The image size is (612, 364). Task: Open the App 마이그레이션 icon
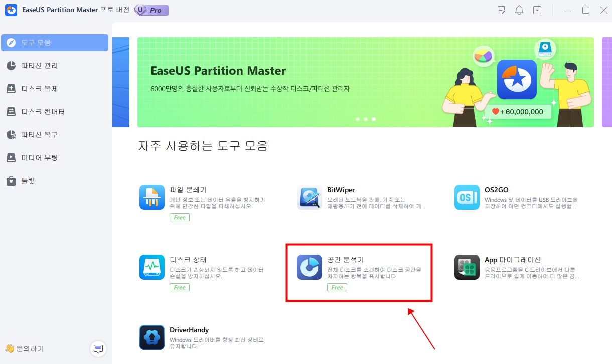467,267
